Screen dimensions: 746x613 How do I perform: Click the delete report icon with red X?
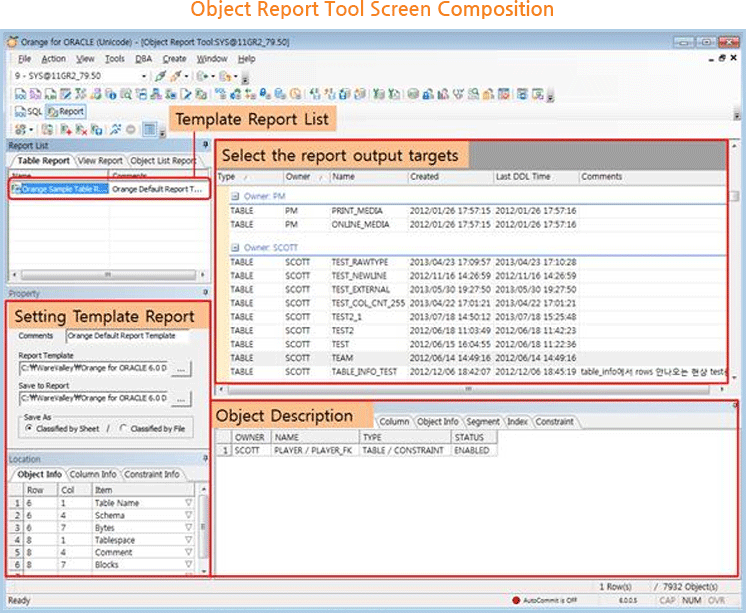pos(81,129)
